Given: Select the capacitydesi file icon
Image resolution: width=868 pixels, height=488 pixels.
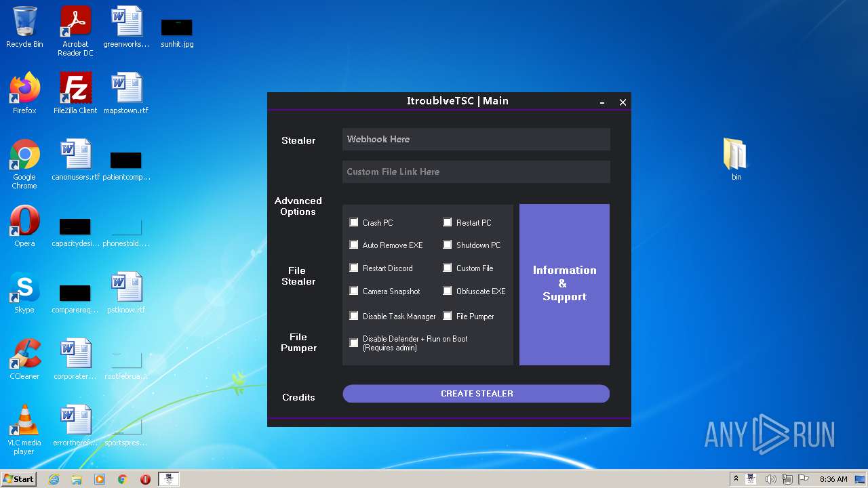Looking at the screenshot, I should click(75, 232).
